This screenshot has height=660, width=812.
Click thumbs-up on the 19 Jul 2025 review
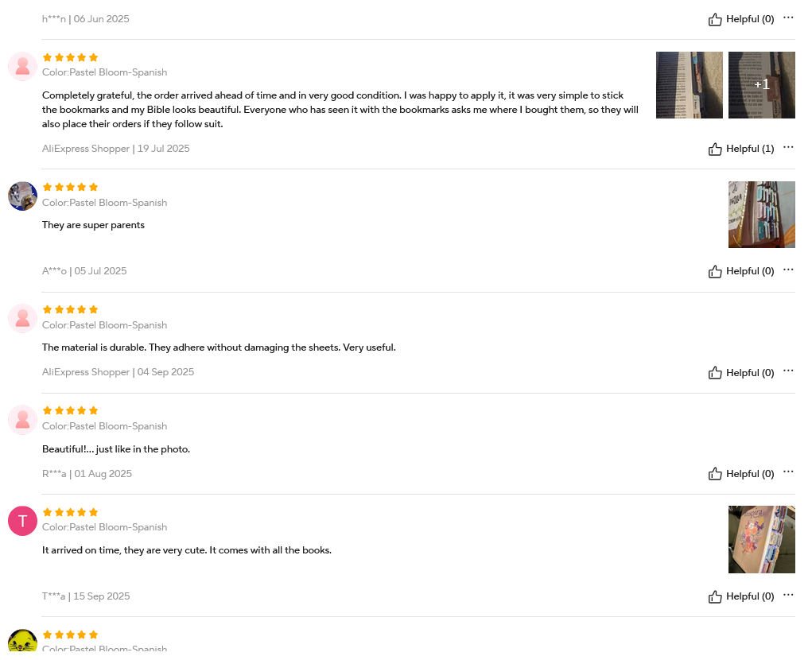pos(715,149)
